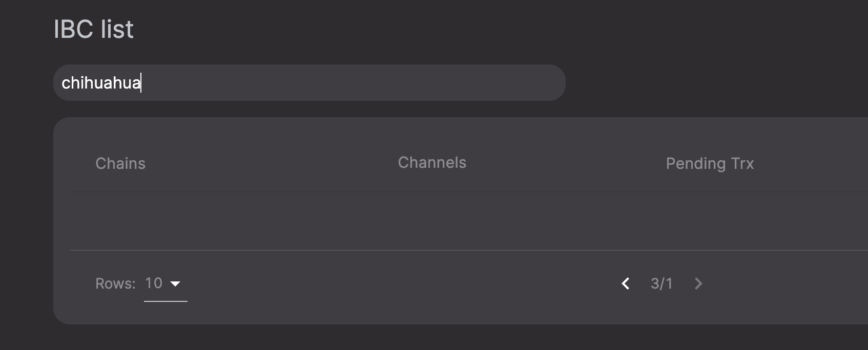
Task: Click the IBC list page title
Action: tap(93, 29)
